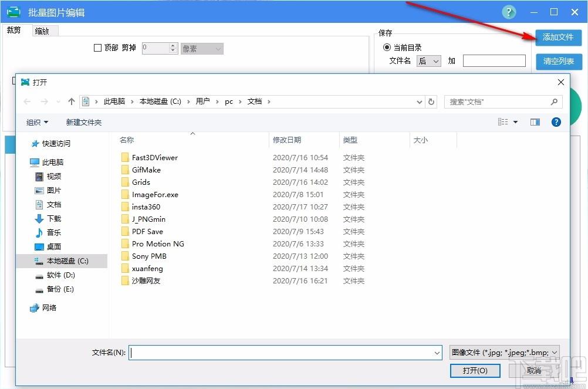Switch to the 缩放 tab
This screenshot has width=588, height=389.
tap(42, 31)
